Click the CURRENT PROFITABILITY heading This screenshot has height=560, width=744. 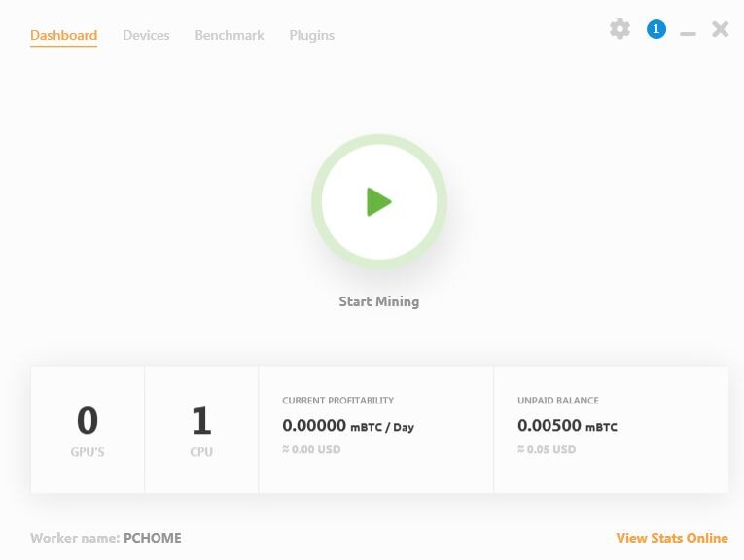337,401
